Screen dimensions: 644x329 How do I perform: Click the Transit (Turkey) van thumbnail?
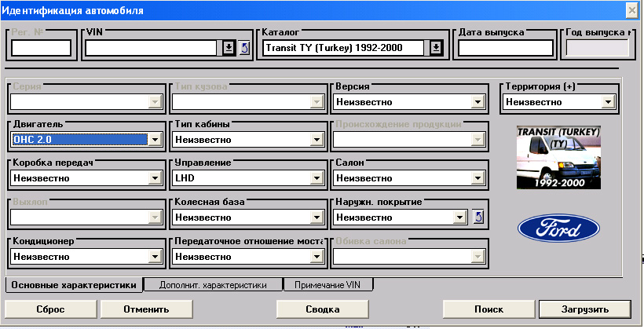[x=558, y=158]
